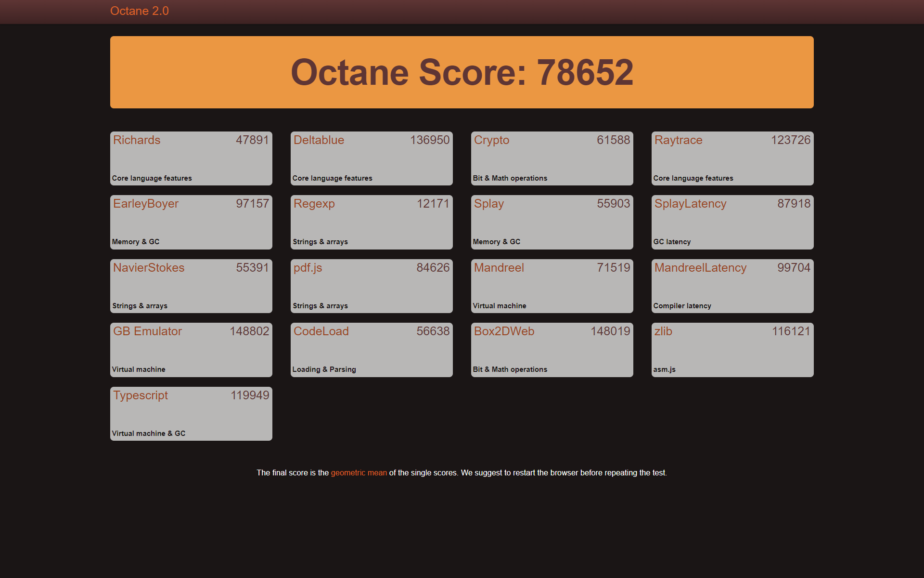Viewport: 924px width, 578px height.
Task: Select the zlib score 116121
Action: [x=791, y=331]
